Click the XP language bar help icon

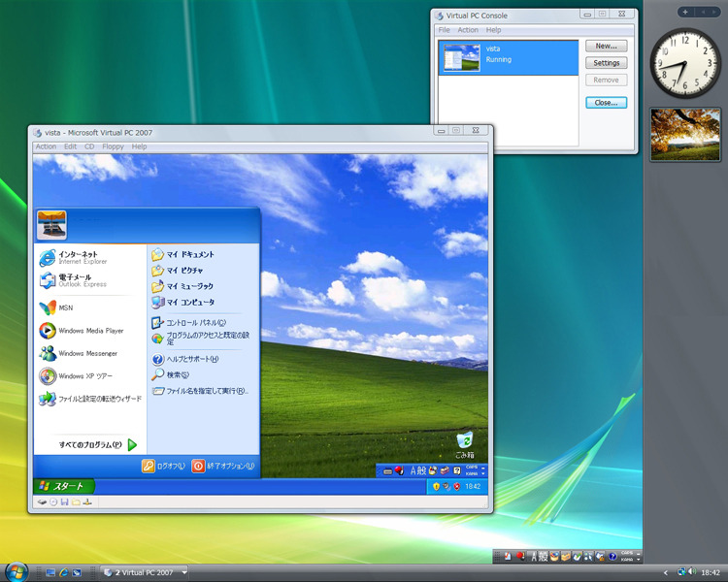pos(457,470)
